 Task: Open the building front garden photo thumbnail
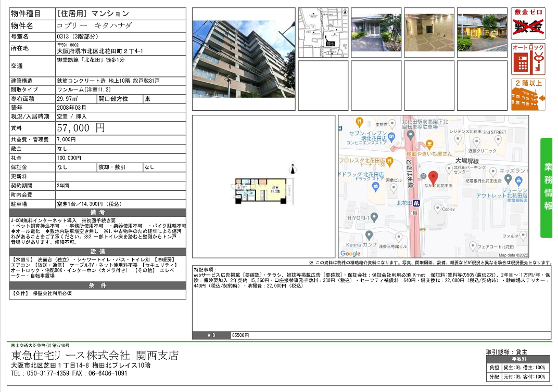click(x=482, y=33)
